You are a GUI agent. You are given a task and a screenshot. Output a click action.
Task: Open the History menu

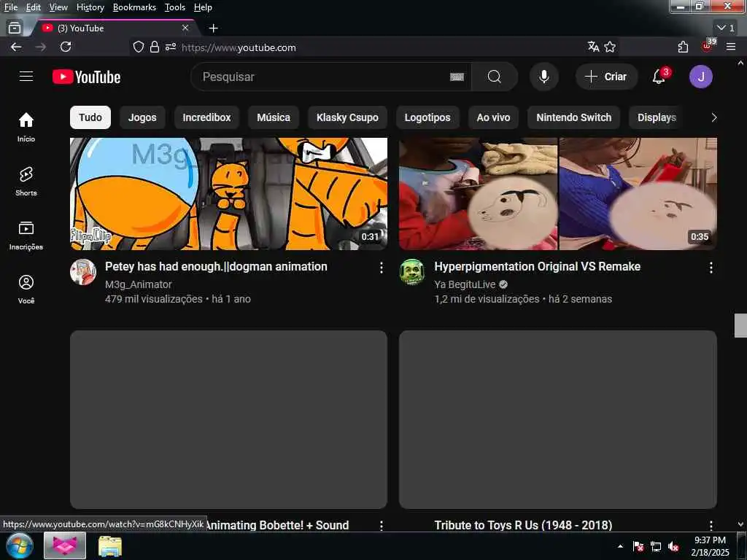point(90,7)
